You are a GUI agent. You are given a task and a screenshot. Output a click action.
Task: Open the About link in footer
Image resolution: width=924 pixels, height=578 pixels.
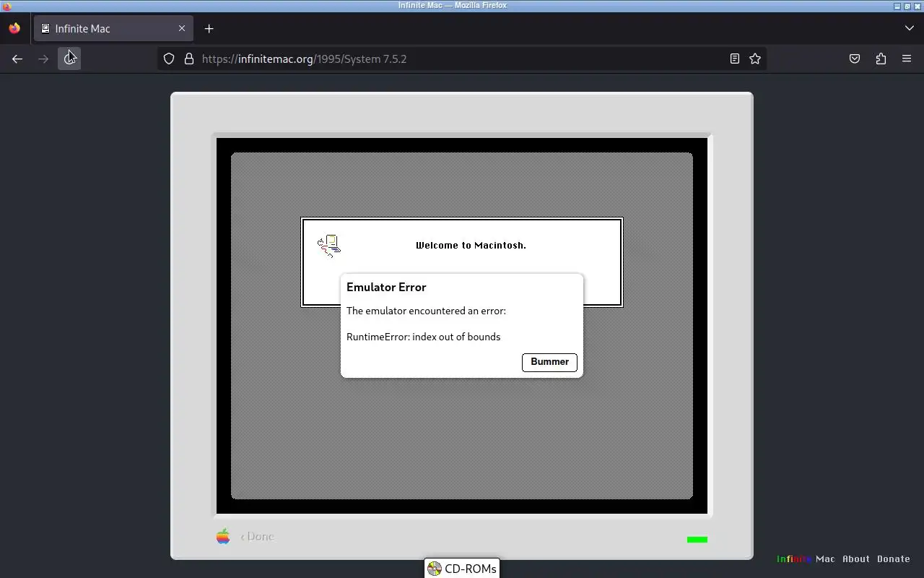coord(856,558)
